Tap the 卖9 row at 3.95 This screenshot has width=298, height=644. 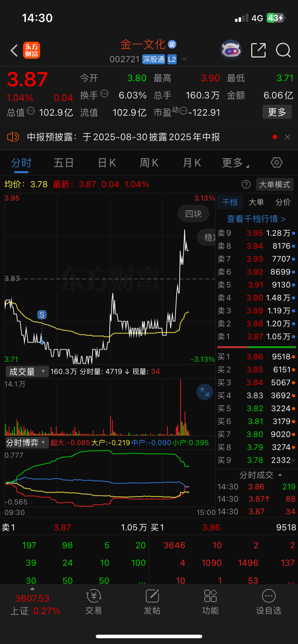257,233
